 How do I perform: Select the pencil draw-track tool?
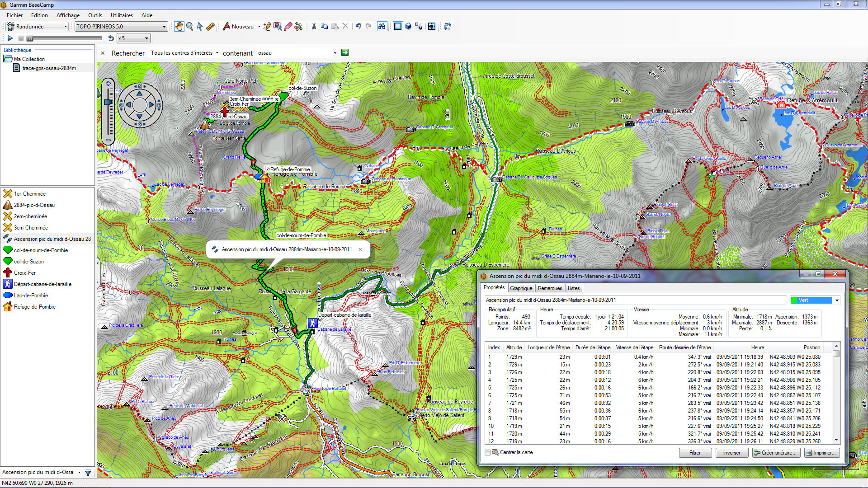click(x=267, y=27)
